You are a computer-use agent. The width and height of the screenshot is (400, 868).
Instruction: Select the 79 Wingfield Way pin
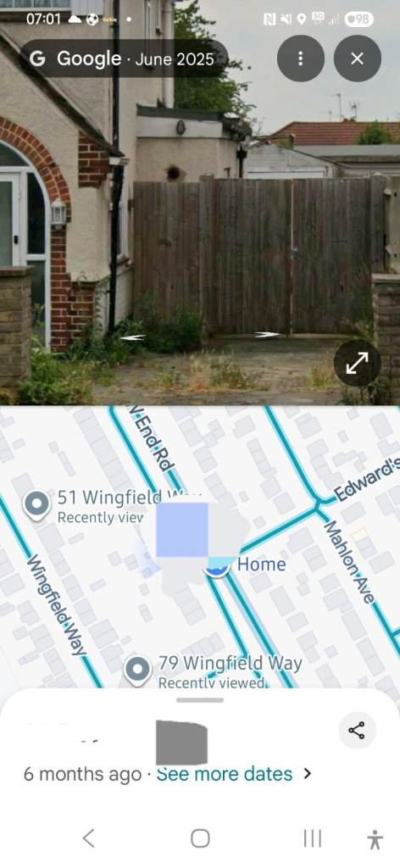[137, 670]
